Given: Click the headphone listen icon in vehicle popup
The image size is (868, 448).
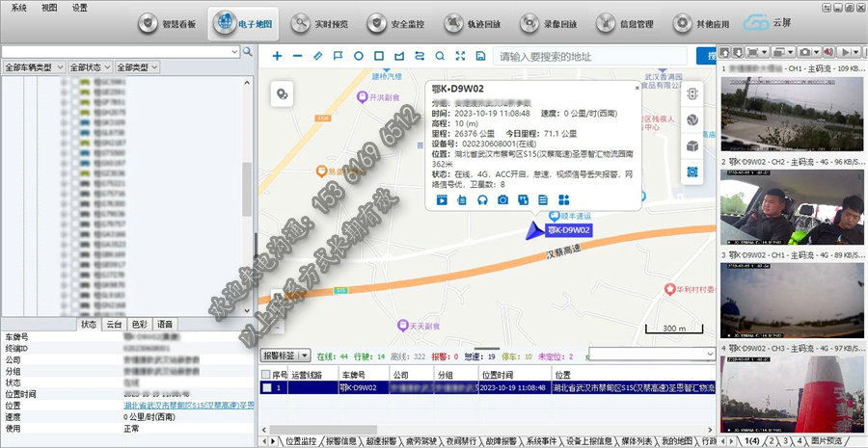Looking at the screenshot, I should (x=482, y=200).
